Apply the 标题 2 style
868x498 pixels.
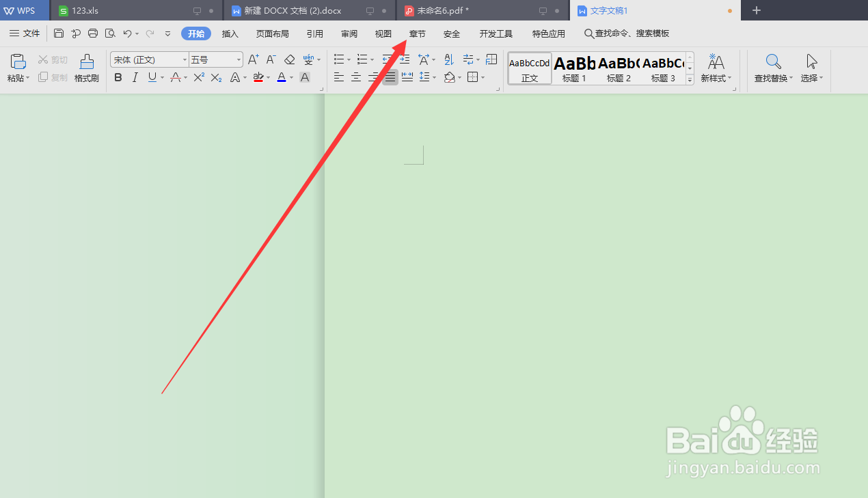(x=619, y=68)
